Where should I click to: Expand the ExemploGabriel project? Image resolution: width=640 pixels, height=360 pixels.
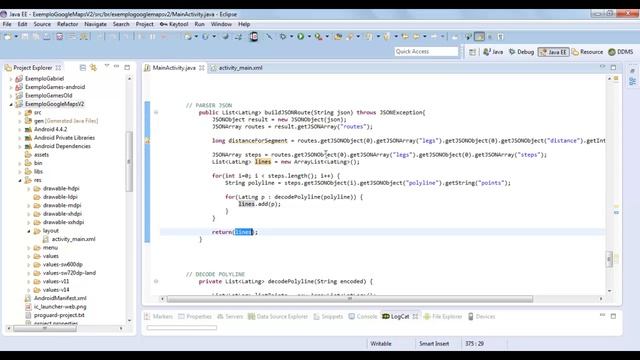[11, 79]
